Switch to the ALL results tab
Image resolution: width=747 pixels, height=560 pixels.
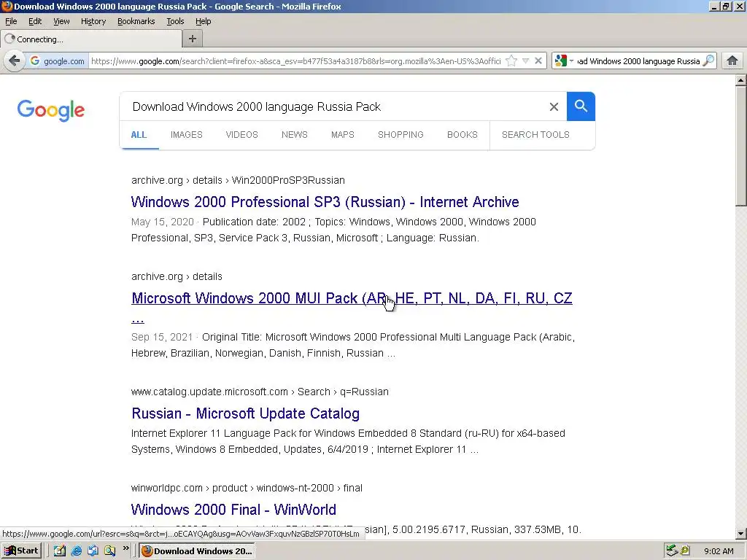[139, 135]
